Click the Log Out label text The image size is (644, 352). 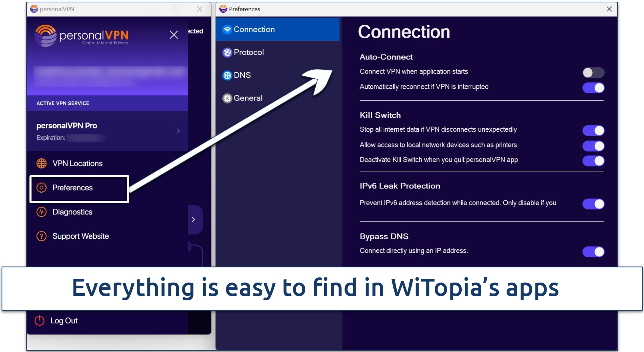64,321
